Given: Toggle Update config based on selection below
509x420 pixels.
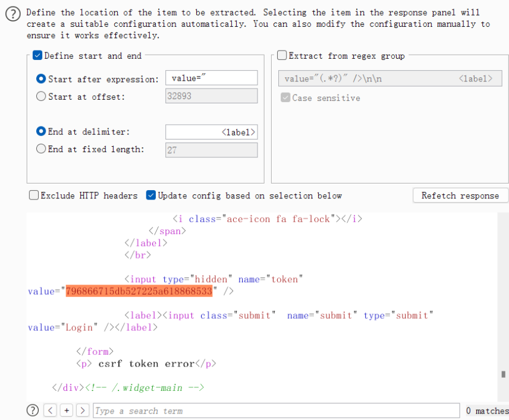Looking at the screenshot, I should 151,195.
